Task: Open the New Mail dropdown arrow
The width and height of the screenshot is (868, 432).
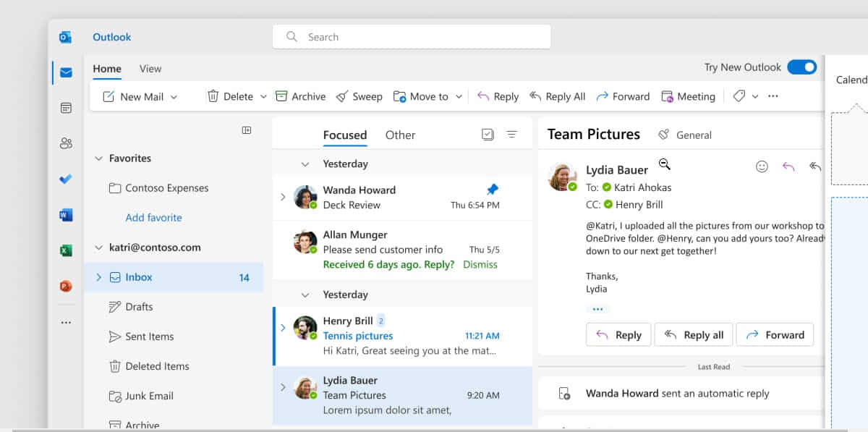Action: [174, 97]
